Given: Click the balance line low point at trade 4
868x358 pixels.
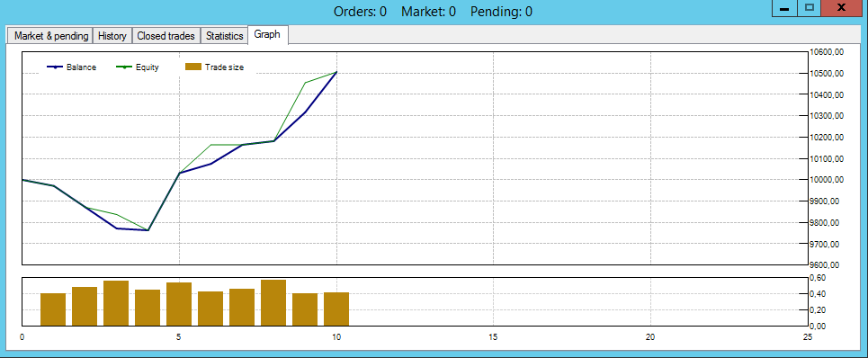Looking at the screenshot, I should pyautogui.click(x=148, y=230).
